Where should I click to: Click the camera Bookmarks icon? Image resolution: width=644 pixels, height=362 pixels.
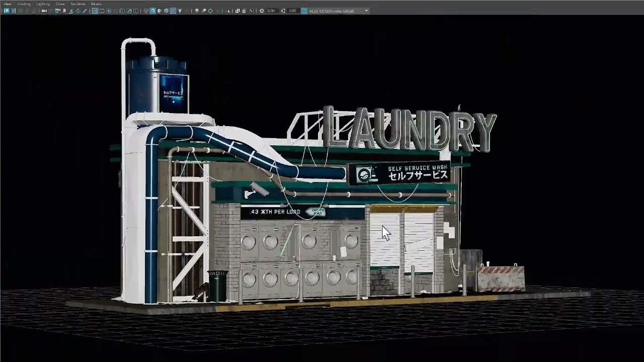pos(64,11)
